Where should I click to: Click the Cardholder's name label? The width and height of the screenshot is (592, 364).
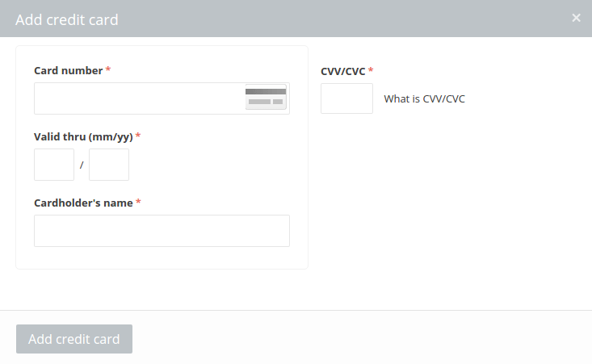coord(83,203)
